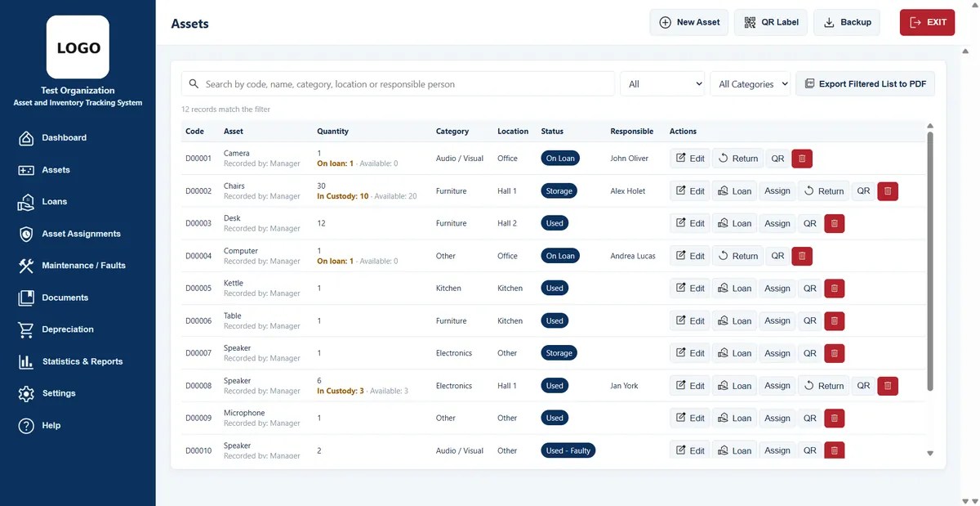Viewport: 980px width, 506px height.
Task: Show QR code for Camera D00001
Action: pyautogui.click(x=777, y=159)
